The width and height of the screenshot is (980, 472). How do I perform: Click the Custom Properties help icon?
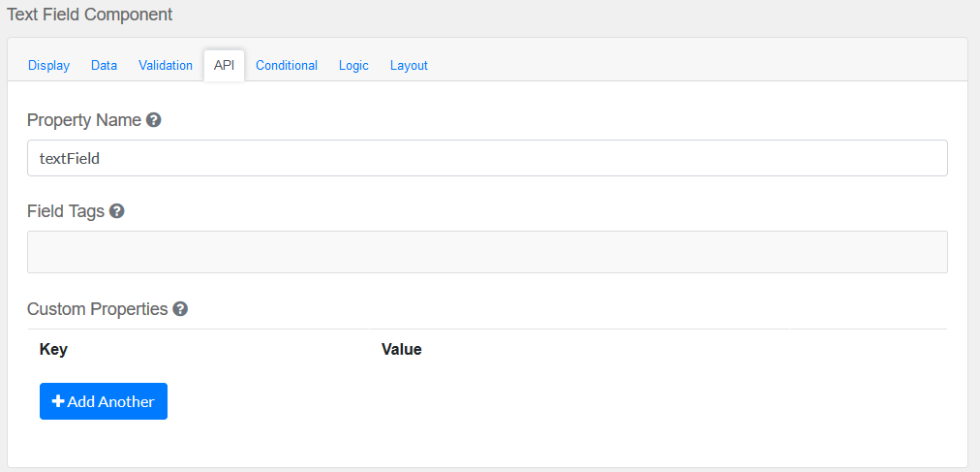[180, 309]
